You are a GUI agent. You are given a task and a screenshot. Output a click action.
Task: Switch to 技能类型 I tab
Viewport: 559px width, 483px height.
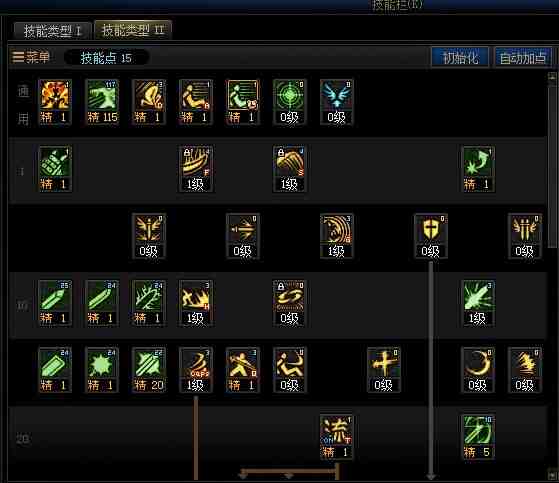pos(53,31)
